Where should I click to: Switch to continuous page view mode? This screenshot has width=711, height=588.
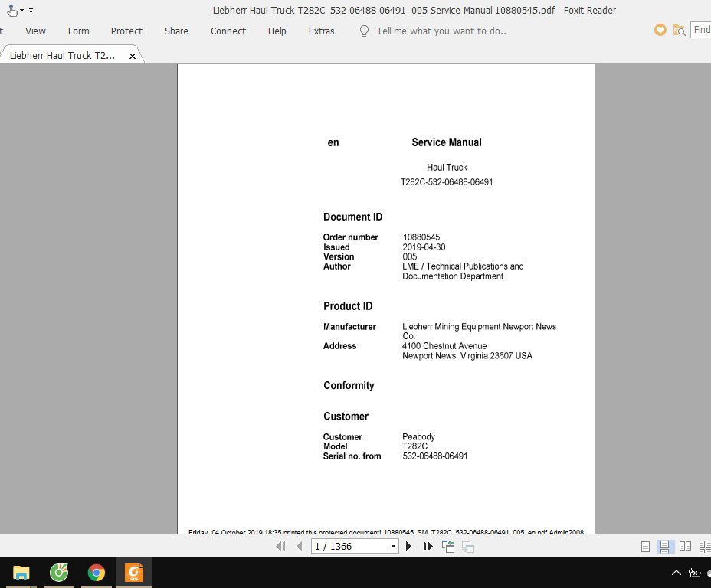(x=664, y=547)
